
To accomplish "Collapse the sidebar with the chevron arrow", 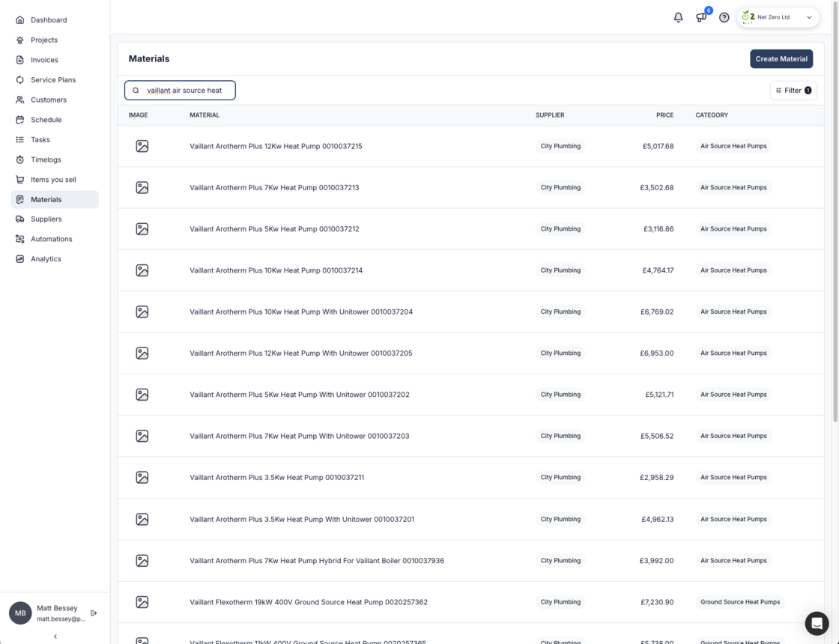I will 55,637.
